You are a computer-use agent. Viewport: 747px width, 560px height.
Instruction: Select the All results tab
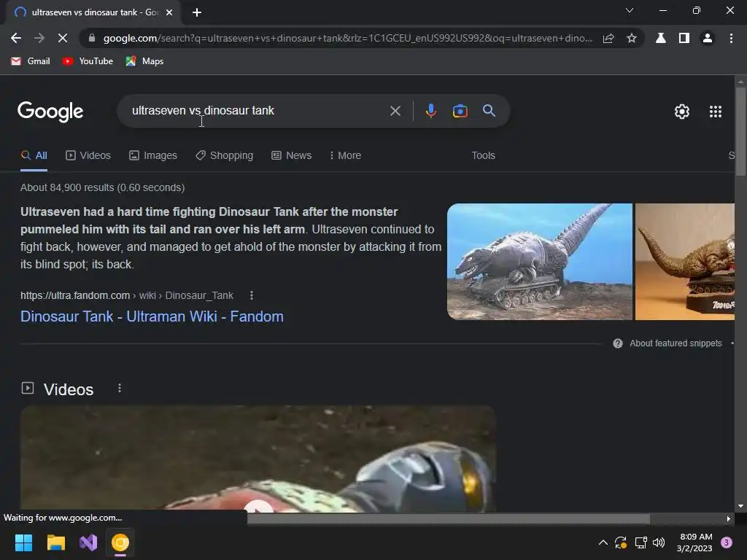pos(34,156)
